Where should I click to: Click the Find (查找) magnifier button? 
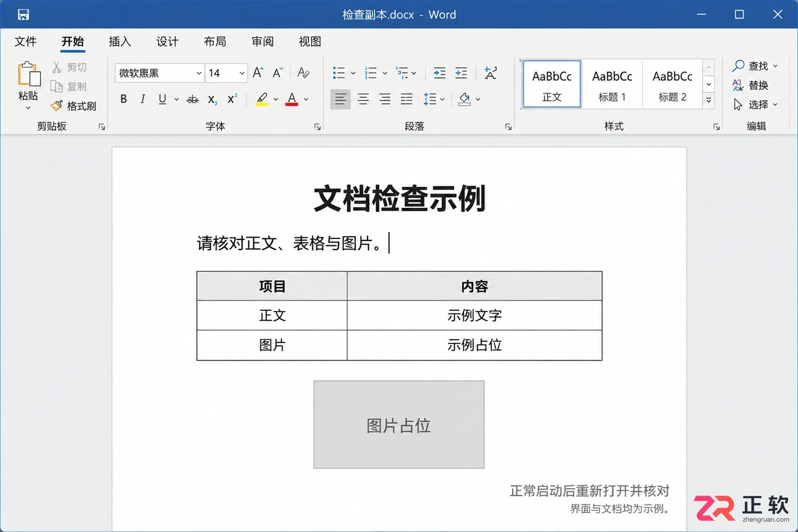(755, 66)
